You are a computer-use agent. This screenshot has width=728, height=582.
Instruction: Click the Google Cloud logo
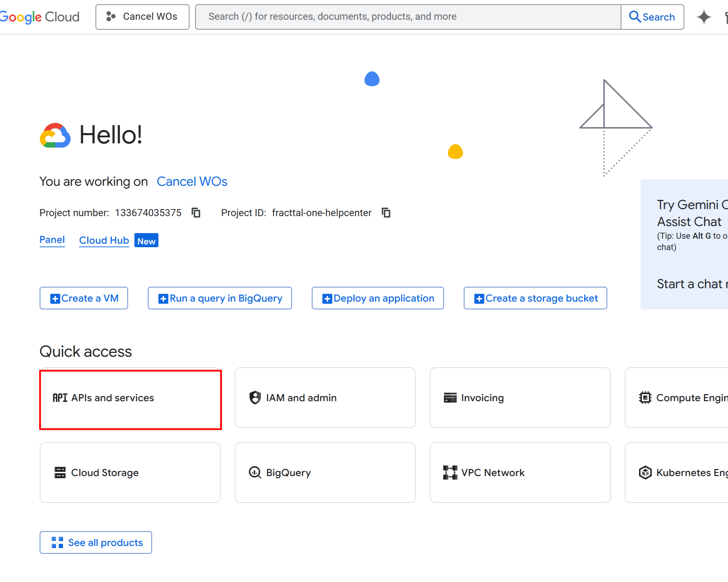tap(40, 17)
